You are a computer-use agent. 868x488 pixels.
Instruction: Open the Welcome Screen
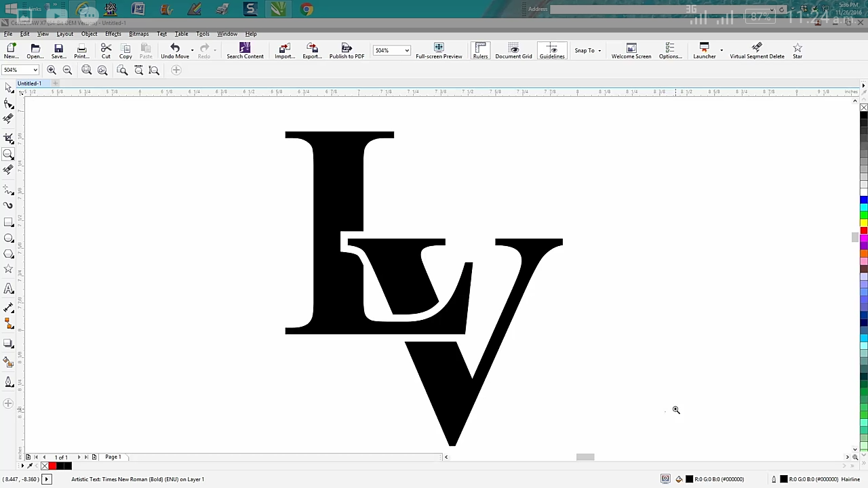pos(631,51)
